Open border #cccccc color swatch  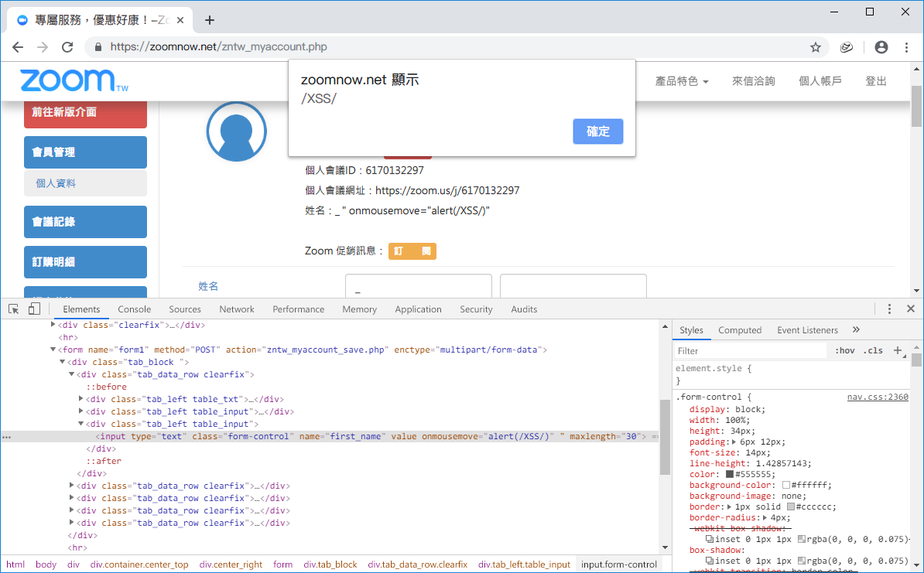[x=791, y=507]
